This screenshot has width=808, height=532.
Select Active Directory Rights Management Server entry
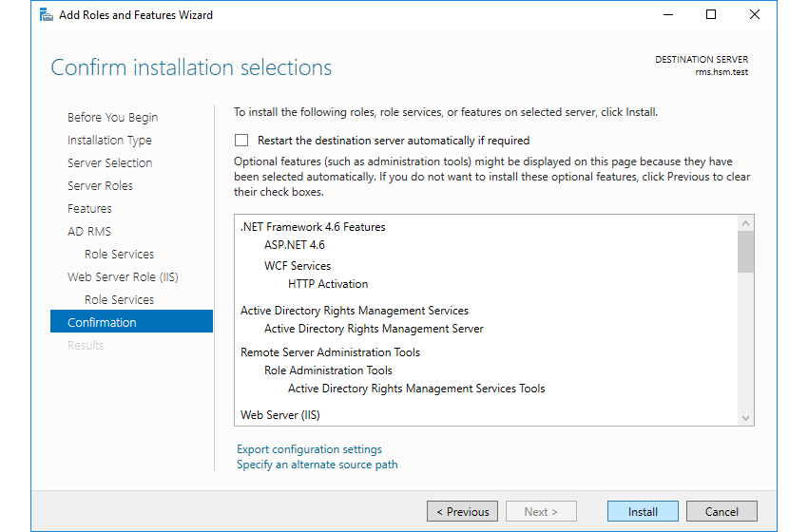tap(374, 329)
